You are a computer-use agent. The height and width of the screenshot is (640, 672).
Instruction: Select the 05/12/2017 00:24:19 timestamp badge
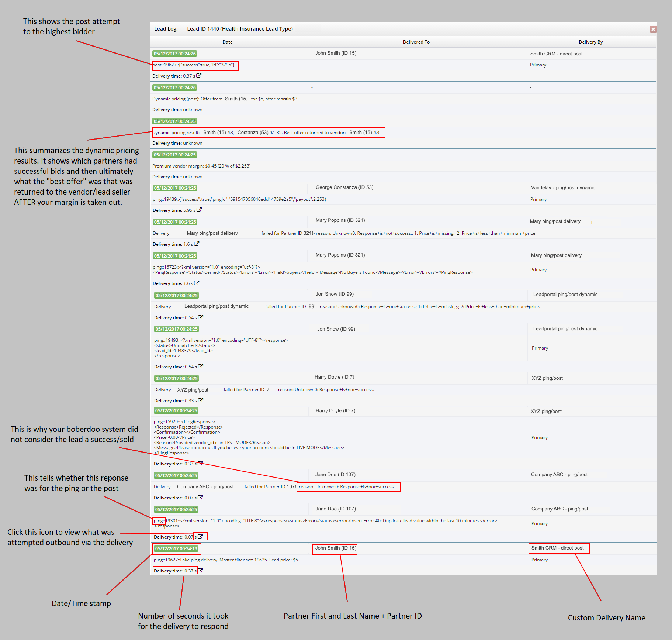point(176,548)
